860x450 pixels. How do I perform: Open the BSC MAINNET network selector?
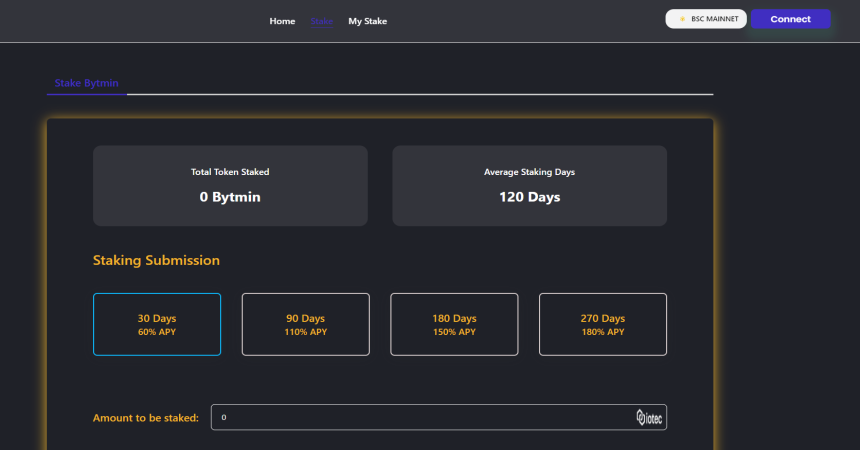click(706, 19)
